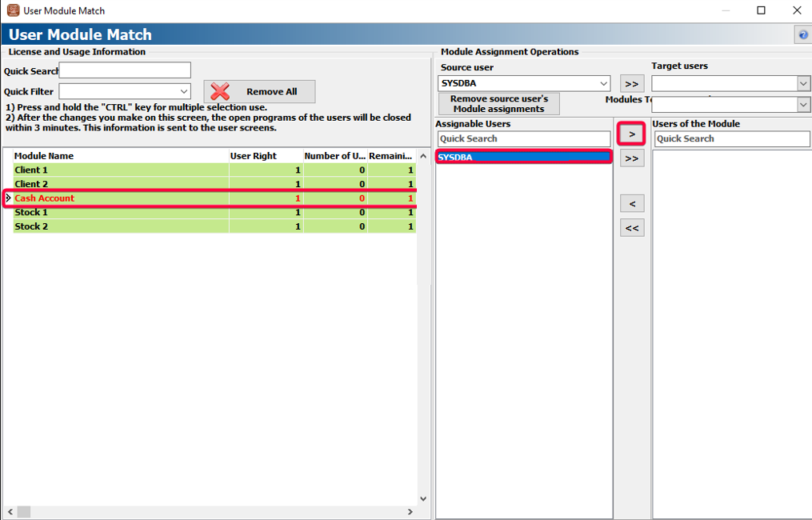This screenshot has height=520, width=812.
Task: Click Remove source user's Module assignments
Action: coord(498,104)
